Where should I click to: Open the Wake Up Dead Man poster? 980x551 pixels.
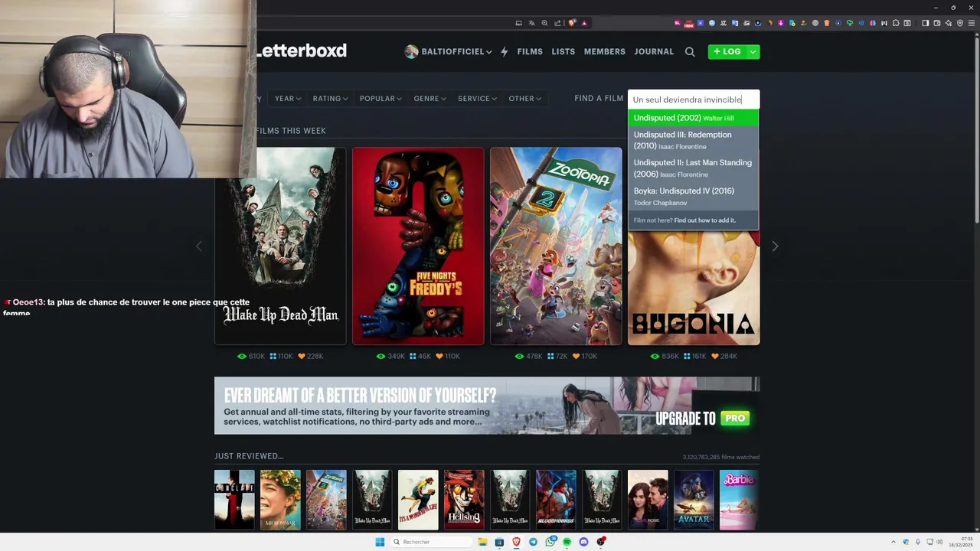coord(280,246)
